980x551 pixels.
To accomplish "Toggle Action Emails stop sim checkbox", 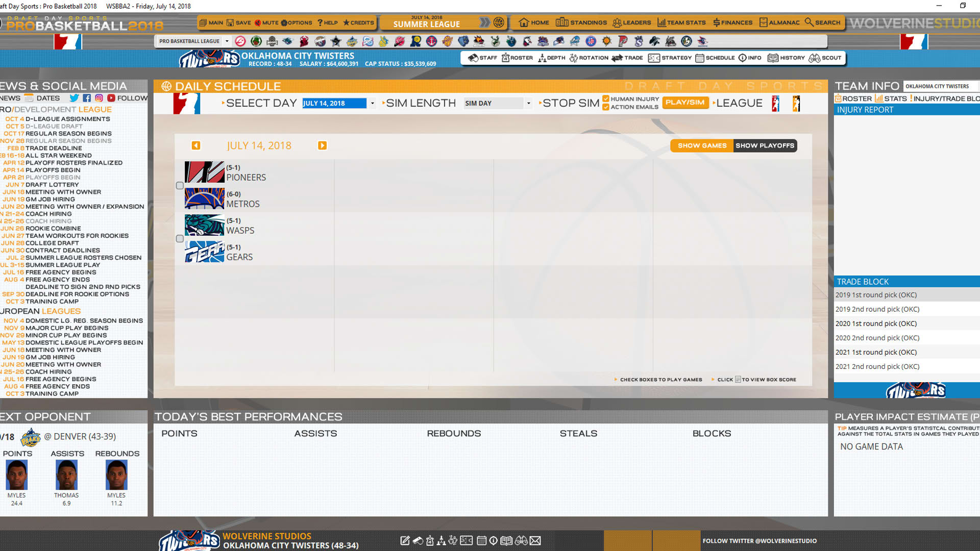I will [x=606, y=107].
